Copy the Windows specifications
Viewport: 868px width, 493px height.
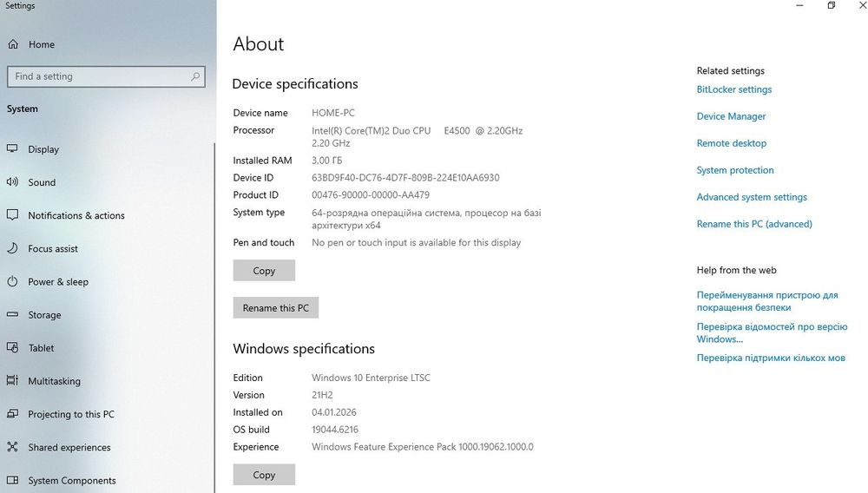[264, 475]
